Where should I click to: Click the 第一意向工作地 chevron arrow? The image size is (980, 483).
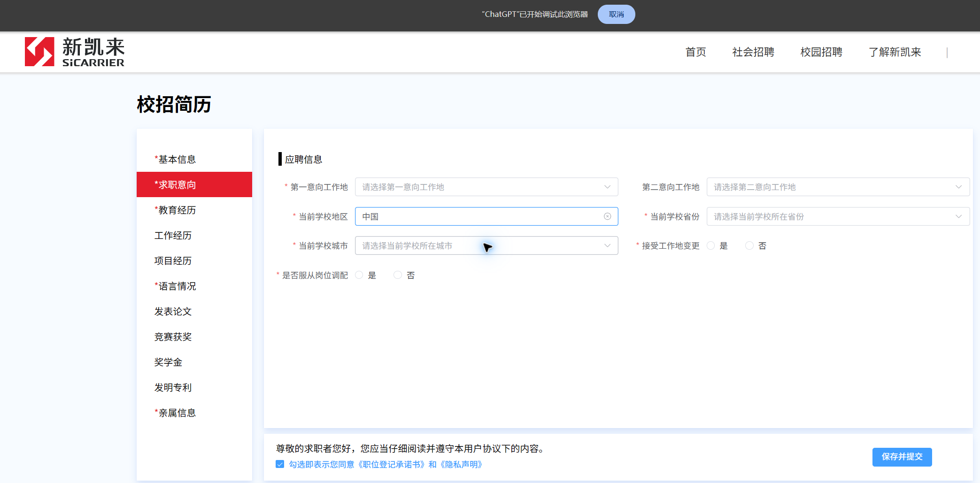(x=607, y=187)
